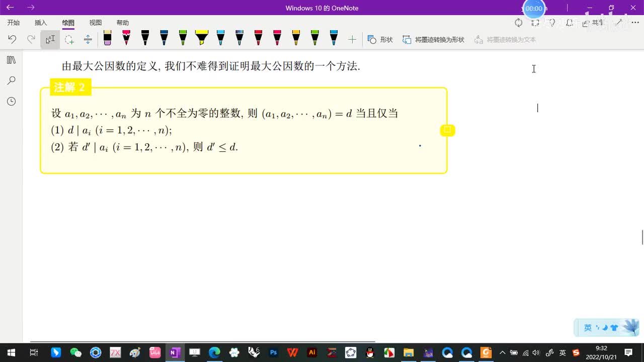Click the 注解 2 heading label
The image size is (644, 362).
click(70, 87)
